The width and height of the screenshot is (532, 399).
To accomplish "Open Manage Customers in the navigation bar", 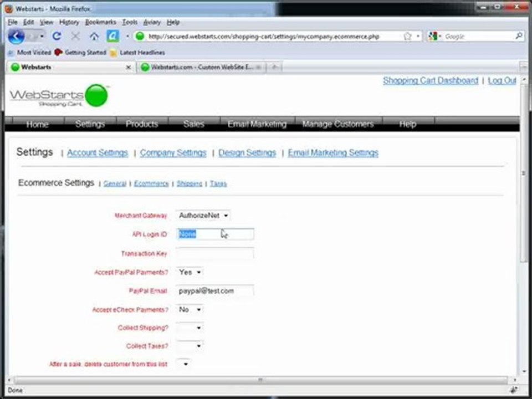I will [338, 124].
